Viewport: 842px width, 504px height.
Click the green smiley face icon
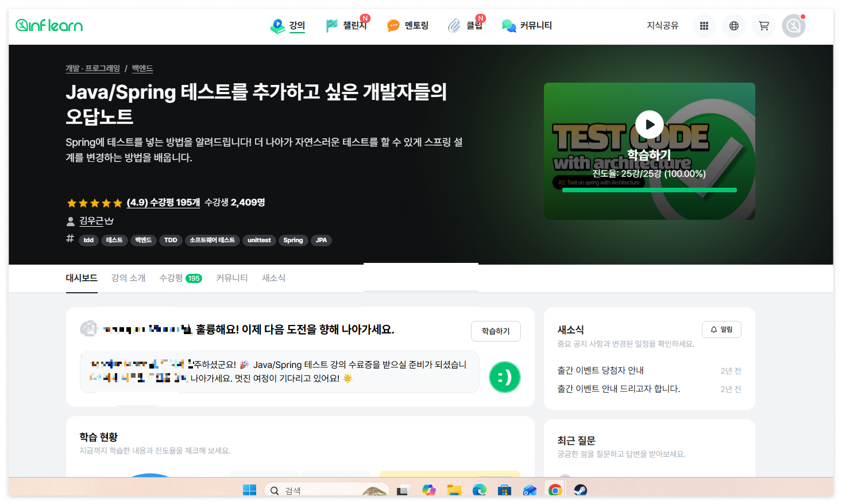[504, 377]
